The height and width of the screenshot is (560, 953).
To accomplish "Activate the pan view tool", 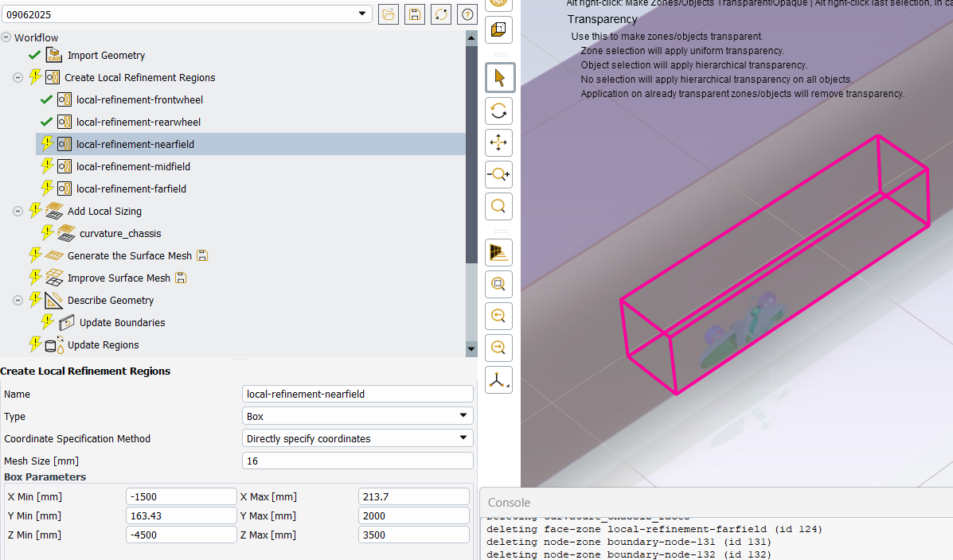I will (499, 143).
